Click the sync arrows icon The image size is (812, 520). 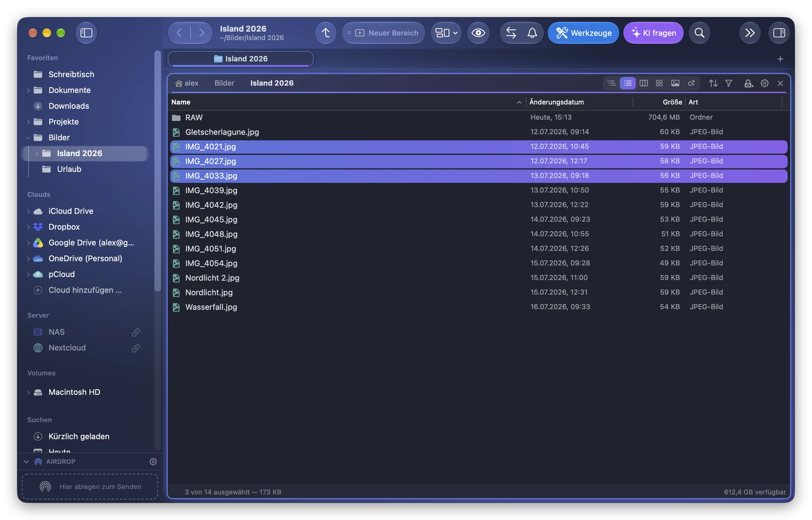click(x=511, y=33)
